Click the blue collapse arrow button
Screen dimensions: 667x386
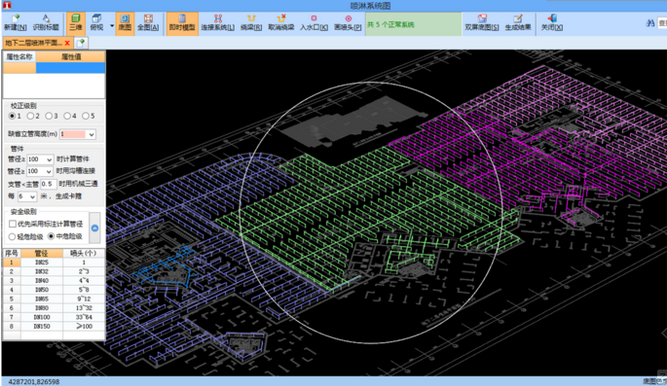[x=95, y=228]
